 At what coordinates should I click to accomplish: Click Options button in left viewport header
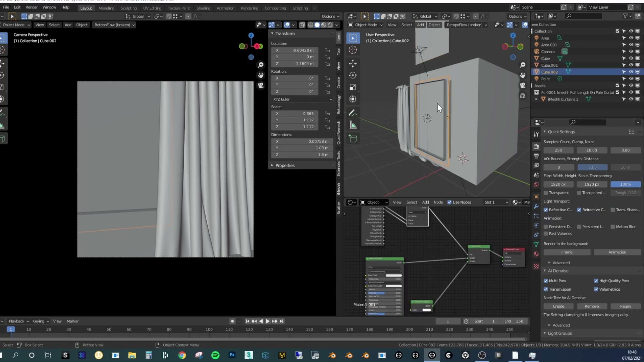point(330,16)
